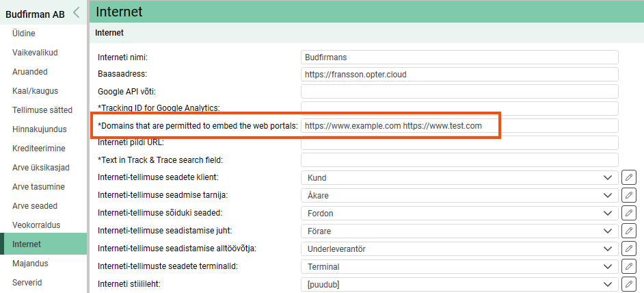644x293 pixels.
Task: Click edit pencil next to Fordon dropdown
Action: 629,213
